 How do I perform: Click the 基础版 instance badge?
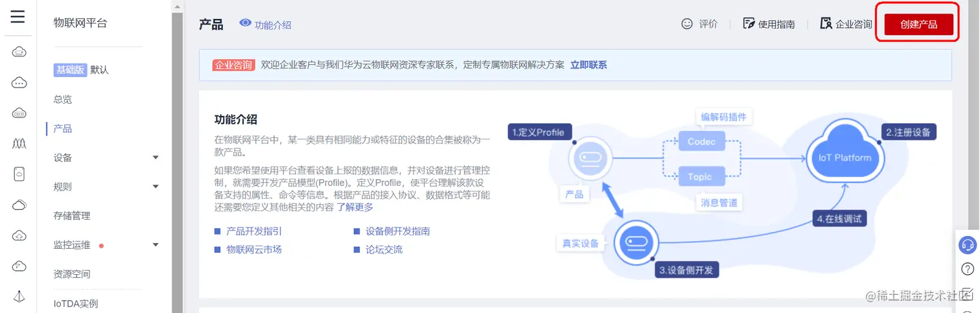[x=70, y=70]
